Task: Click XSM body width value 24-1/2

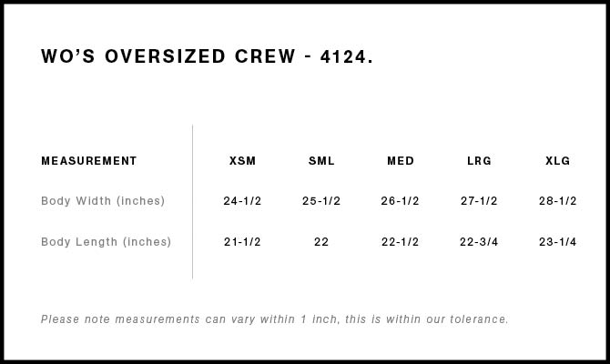Action: (242, 201)
